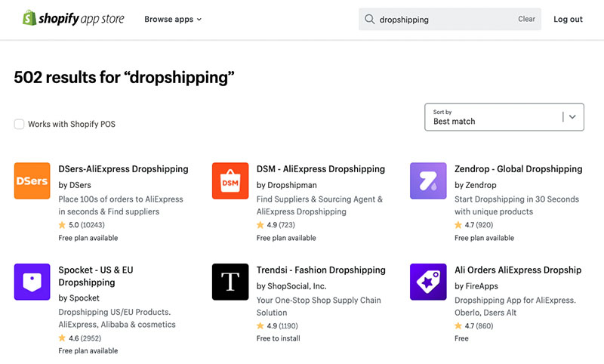This screenshot has width=604, height=364.
Task: Click the 4.6 (2952) rating text
Action: pos(85,338)
